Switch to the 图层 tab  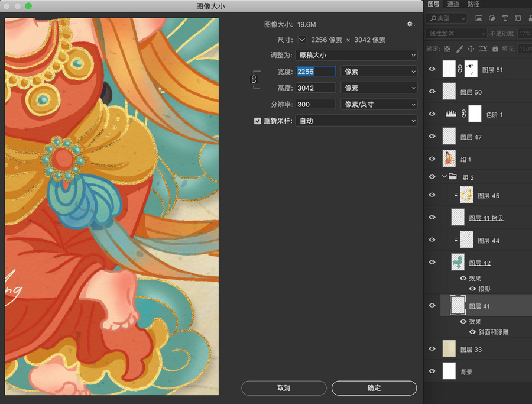coord(433,4)
